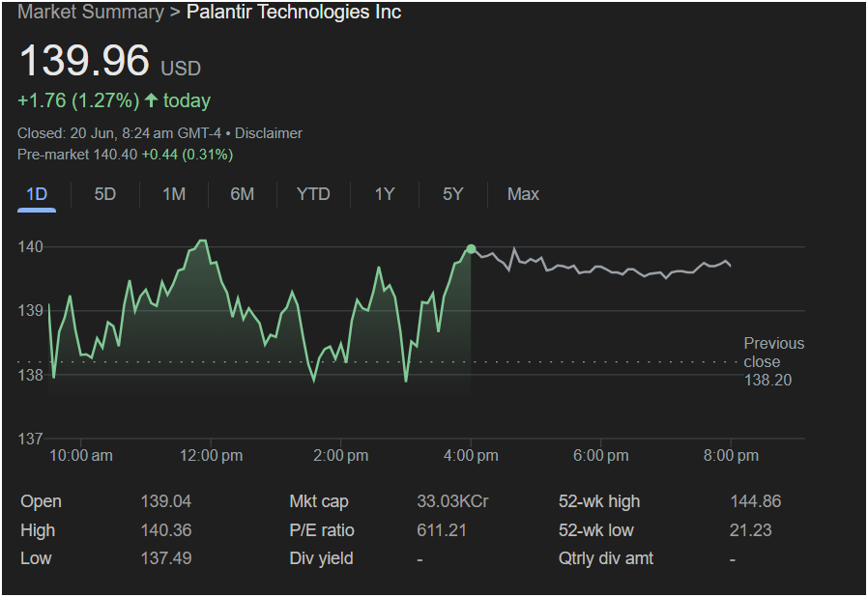The width and height of the screenshot is (868, 597).
Task: Click the 137 price axis label
Action: click(30, 440)
